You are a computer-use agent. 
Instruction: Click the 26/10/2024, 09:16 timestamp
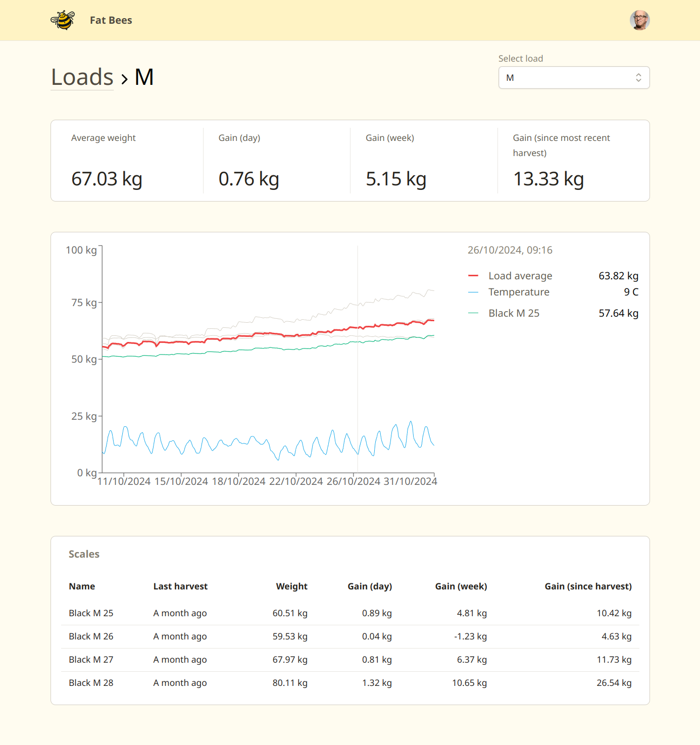click(x=510, y=250)
